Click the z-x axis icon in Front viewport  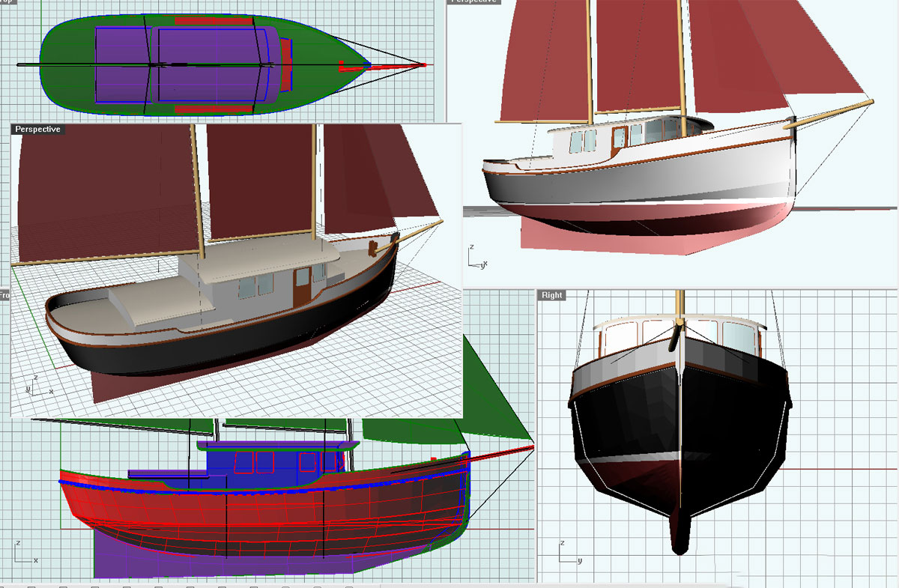click(25, 553)
